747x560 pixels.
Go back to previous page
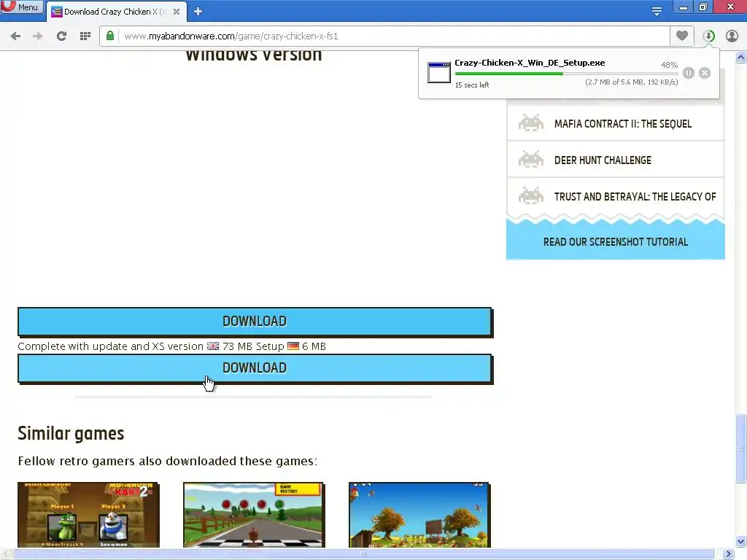15,36
